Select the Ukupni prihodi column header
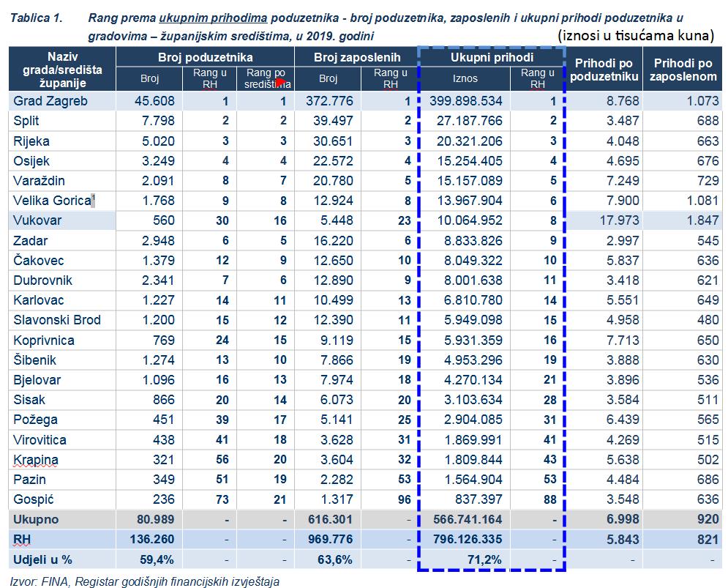This screenshot has width=728, height=588. 492,57
